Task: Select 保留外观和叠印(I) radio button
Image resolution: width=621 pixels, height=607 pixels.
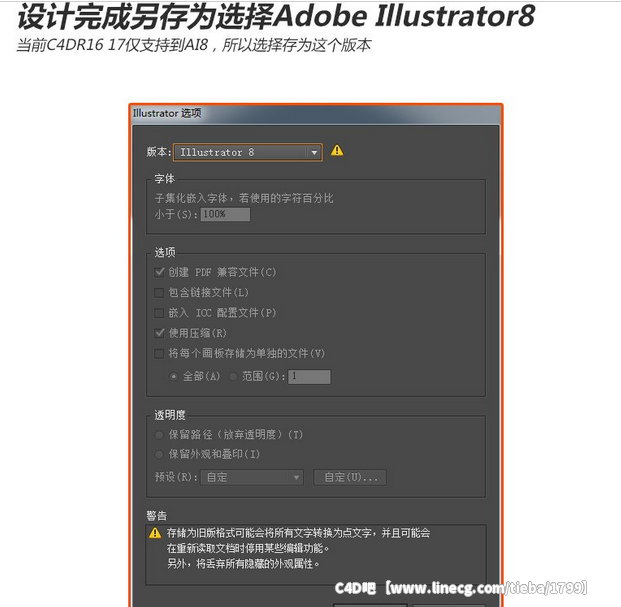Action: click(x=159, y=454)
